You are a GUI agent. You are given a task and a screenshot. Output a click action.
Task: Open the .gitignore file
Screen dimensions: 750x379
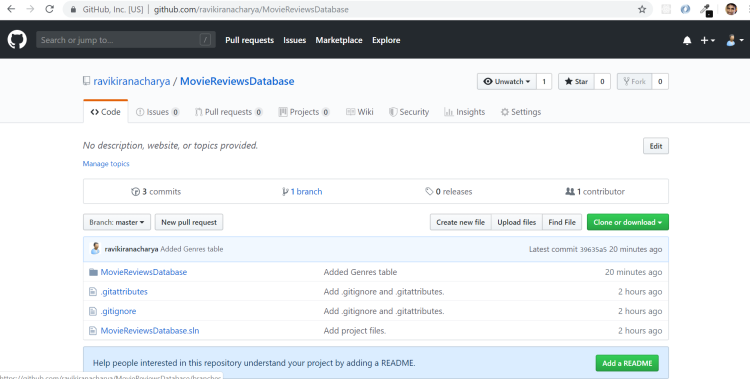coord(118,311)
